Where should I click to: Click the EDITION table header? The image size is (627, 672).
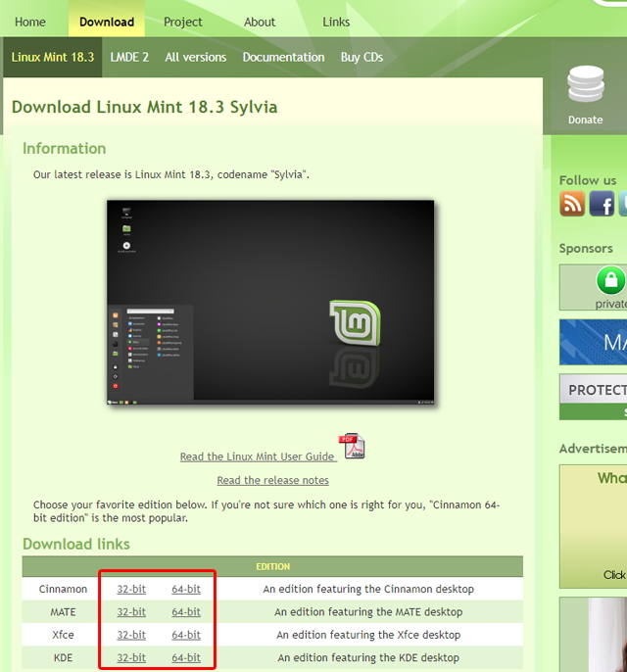273,566
